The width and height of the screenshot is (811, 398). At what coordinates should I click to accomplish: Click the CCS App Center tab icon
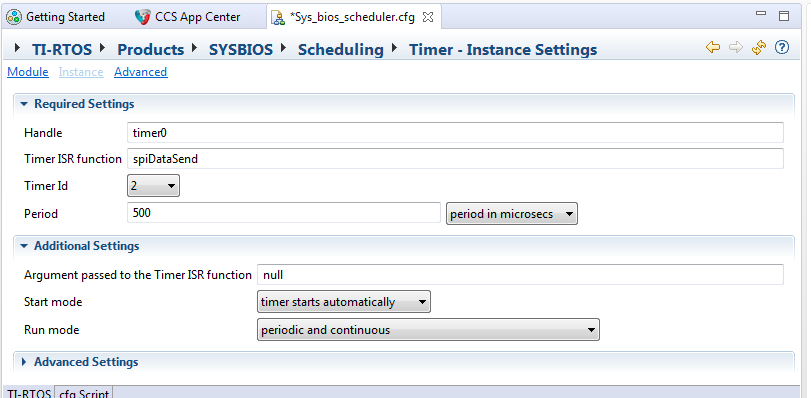(143, 17)
